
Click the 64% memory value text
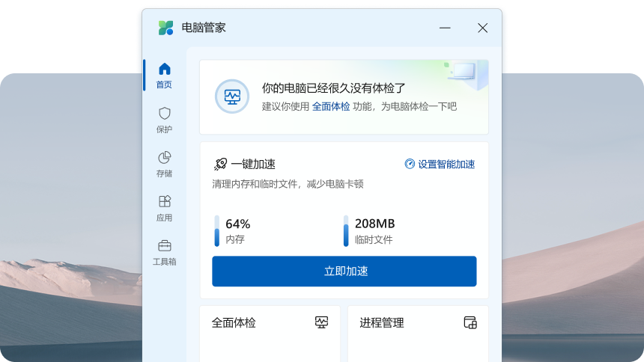pyautogui.click(x=238, y=224)
